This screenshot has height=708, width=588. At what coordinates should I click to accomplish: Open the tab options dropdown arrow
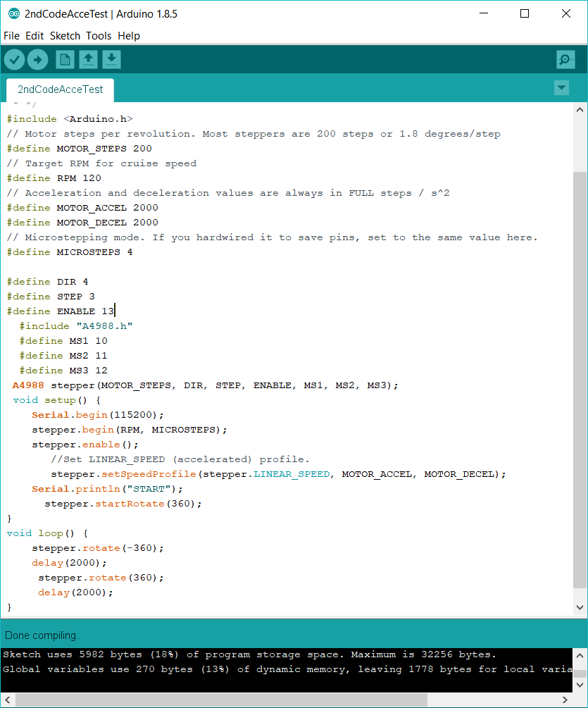561,87
